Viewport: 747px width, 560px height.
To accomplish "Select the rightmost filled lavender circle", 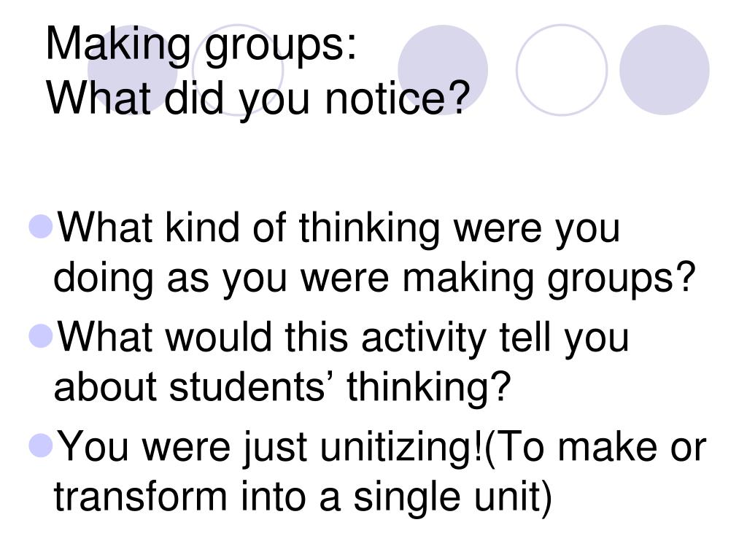I will coord(664,69).
